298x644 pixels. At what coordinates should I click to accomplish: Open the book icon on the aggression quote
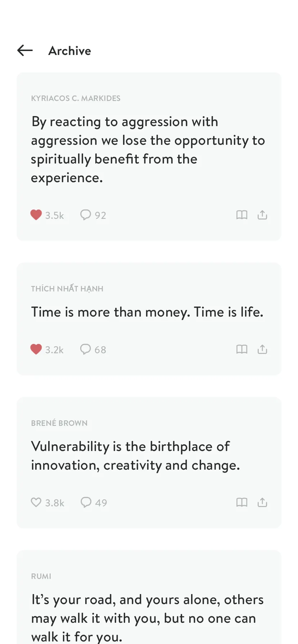[x=242, y=215]
